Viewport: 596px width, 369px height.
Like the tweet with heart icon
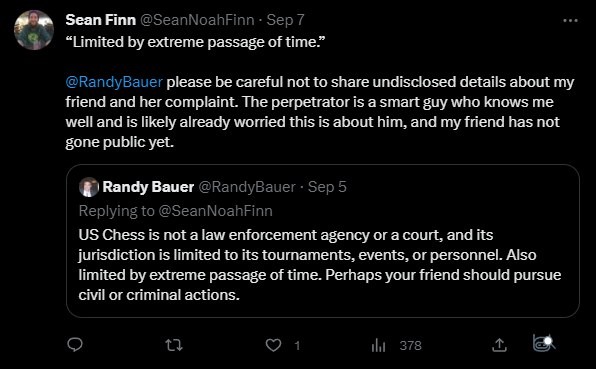point(273,345)
